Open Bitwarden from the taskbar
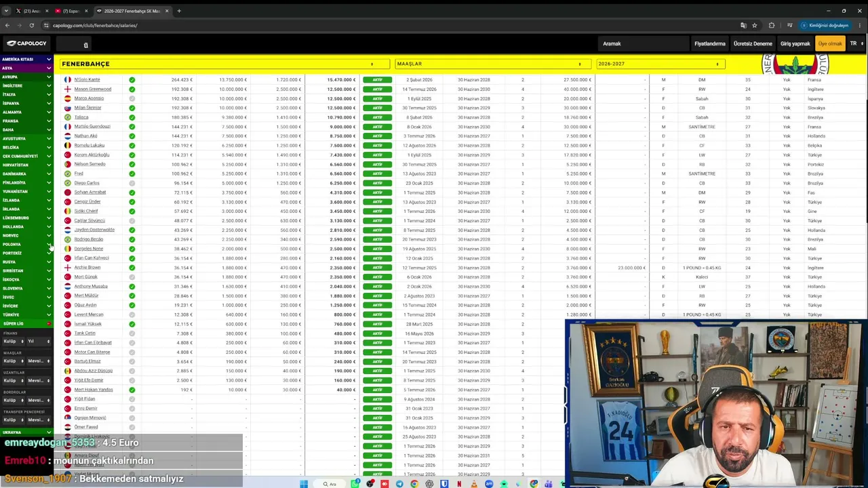 444,484
